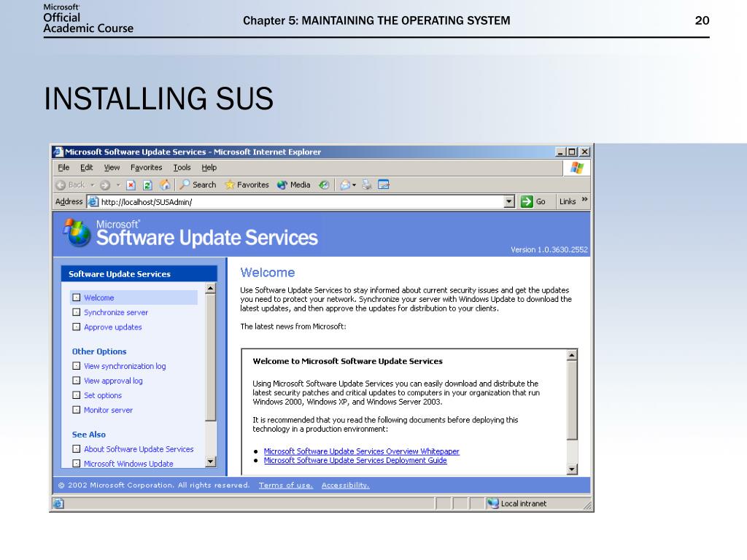
Task: Click news box scroll down arrow
Action: pyautogui.click(x=572, y=469)
